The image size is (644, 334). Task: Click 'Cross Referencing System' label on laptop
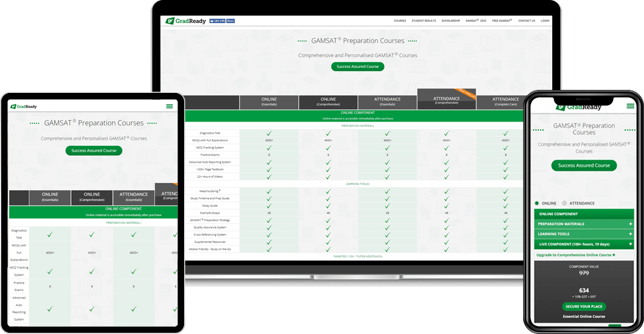(210, 234)
